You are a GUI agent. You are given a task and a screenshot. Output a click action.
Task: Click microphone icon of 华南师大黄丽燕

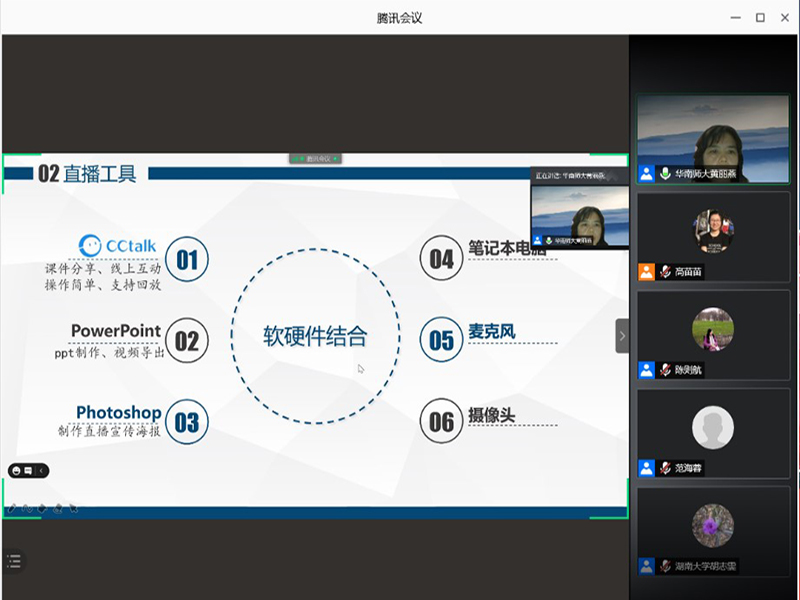pos(664,173)
